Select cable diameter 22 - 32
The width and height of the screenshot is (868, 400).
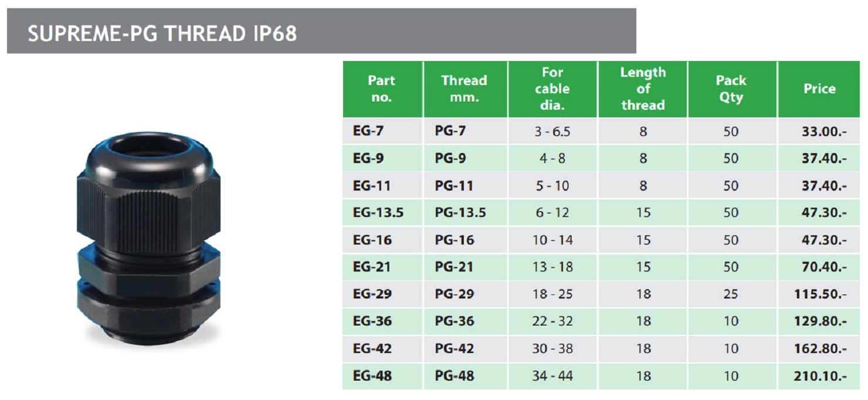click(552, 321)
